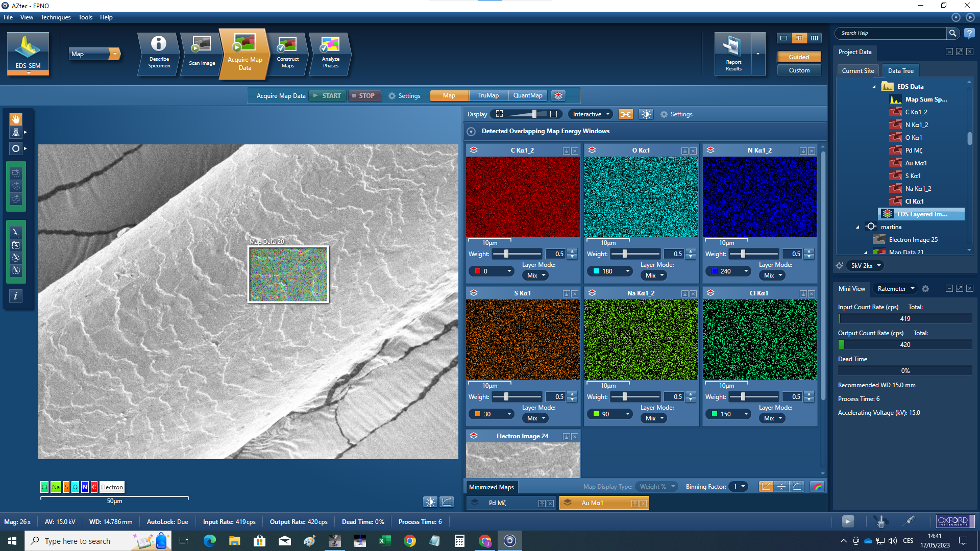Restore the Pd Mζ minimized map
The image size is (980, 551).
pyautogui.click(x=542, y=504)
